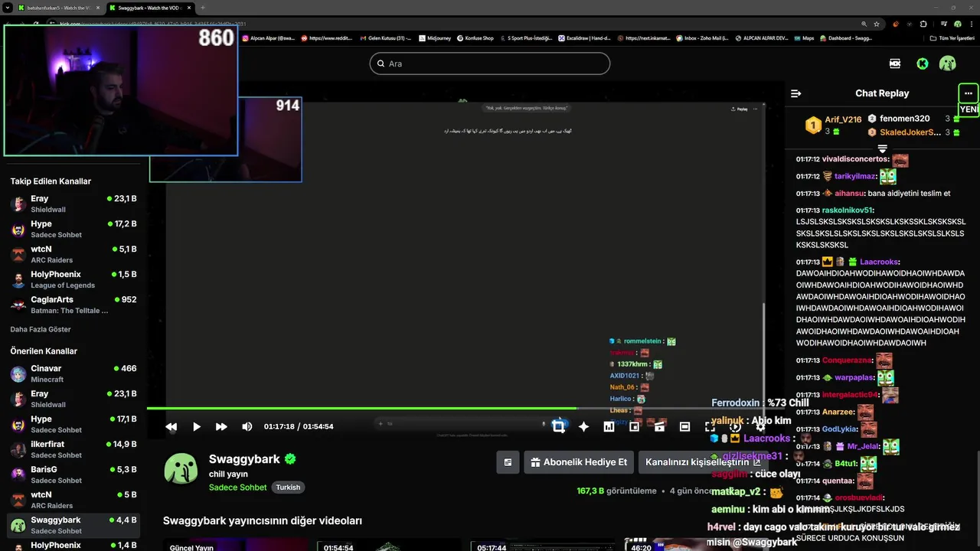Fast-forward the VOD player

[x=221, y=426]
